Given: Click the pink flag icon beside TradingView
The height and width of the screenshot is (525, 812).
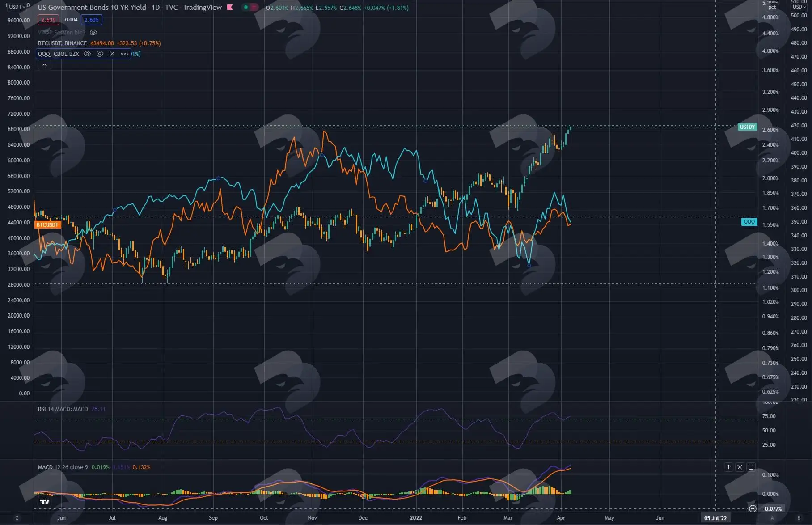Looking at the screenshot, I should (230, 7).
